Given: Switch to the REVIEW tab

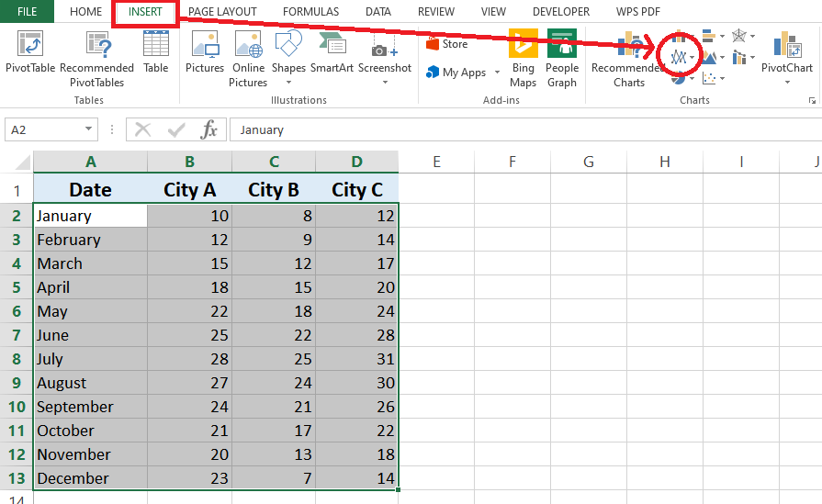Looking at the screenshot, I should (436, 12).
